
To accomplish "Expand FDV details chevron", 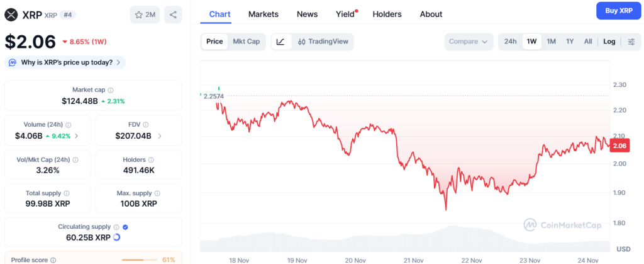I will point(159,135).
